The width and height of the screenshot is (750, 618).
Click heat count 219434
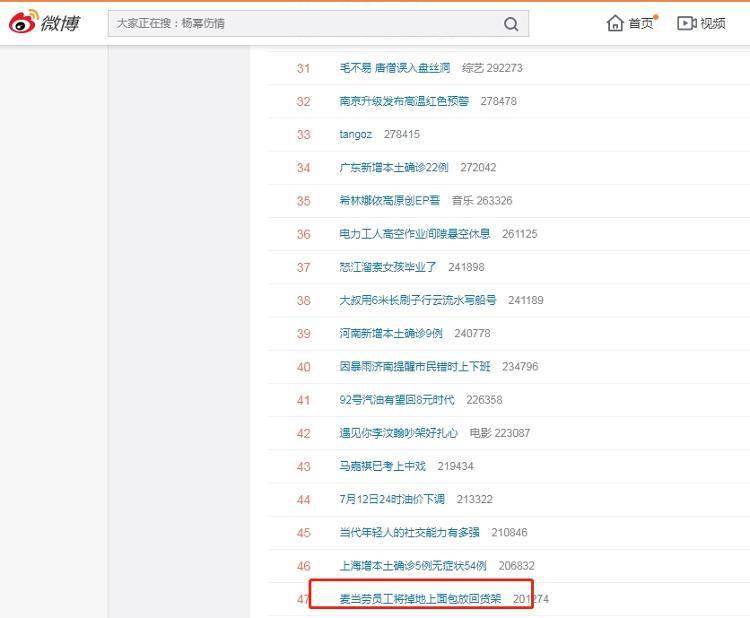455,466
